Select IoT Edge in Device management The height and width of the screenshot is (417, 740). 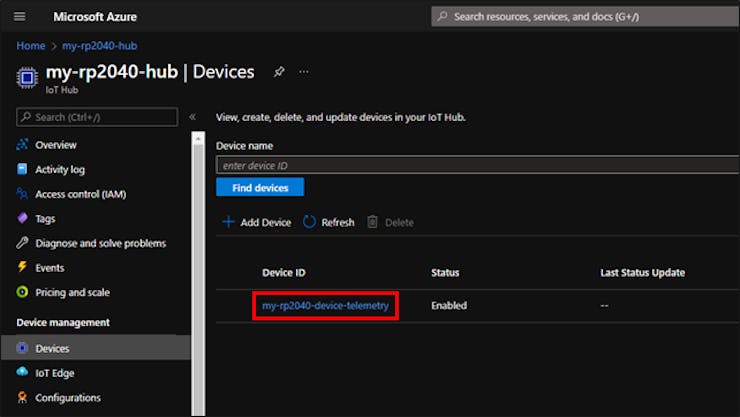[x=54, y=373]
